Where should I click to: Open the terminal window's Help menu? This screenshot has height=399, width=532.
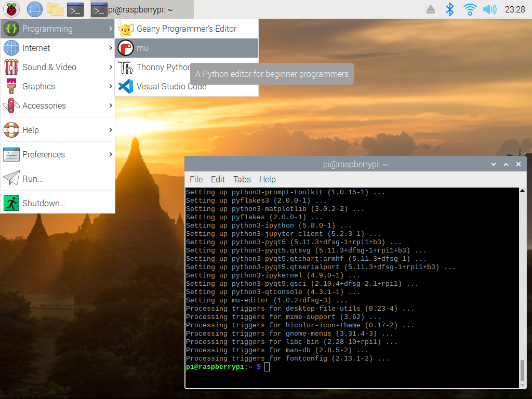click(x=268, y=179)
